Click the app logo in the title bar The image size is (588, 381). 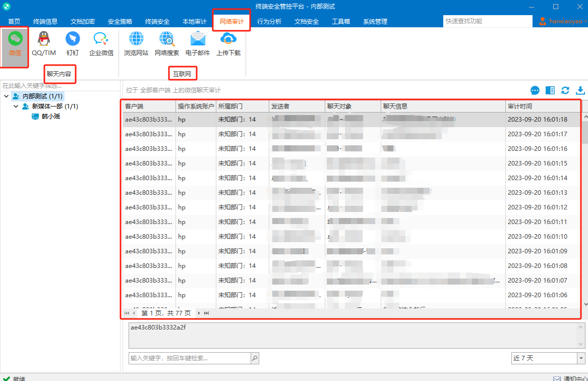(7, 7)
